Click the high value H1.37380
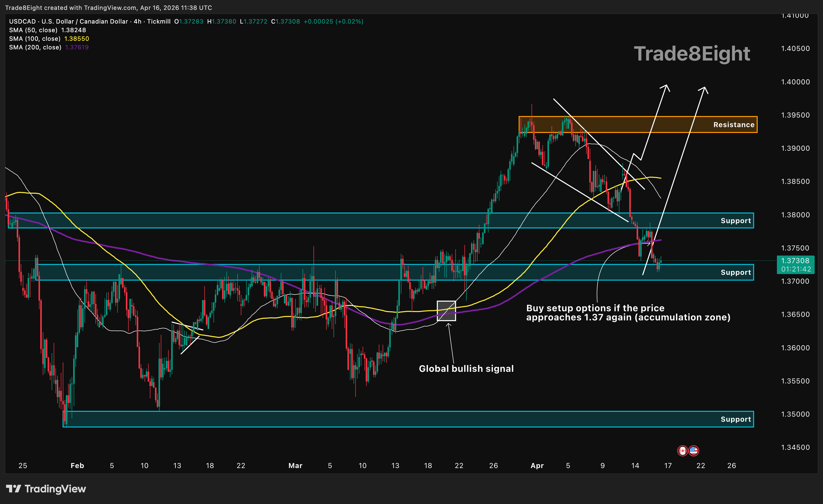823x504 pixels. tap(221, 21)
